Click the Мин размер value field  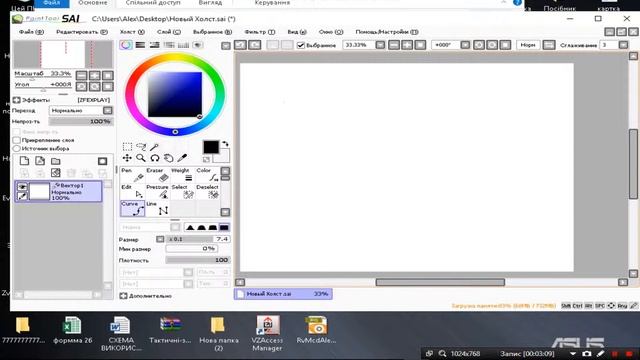pyautogui.click(x=191, y=249)
